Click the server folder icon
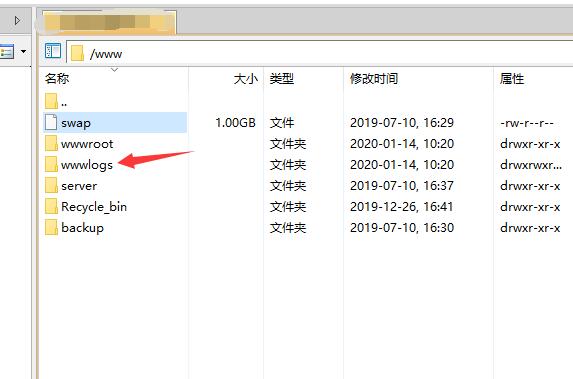The height and width of the screenshot is (379, 573). [51, 185]
